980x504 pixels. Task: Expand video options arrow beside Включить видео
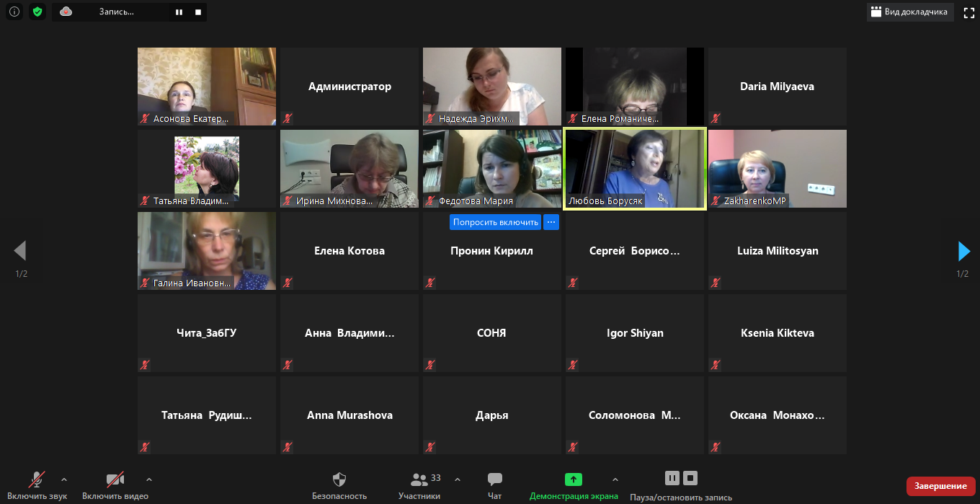click(149, 479)
